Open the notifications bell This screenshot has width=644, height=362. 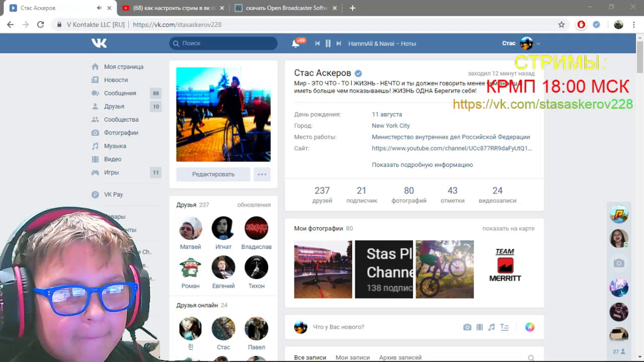pos(295,44)
